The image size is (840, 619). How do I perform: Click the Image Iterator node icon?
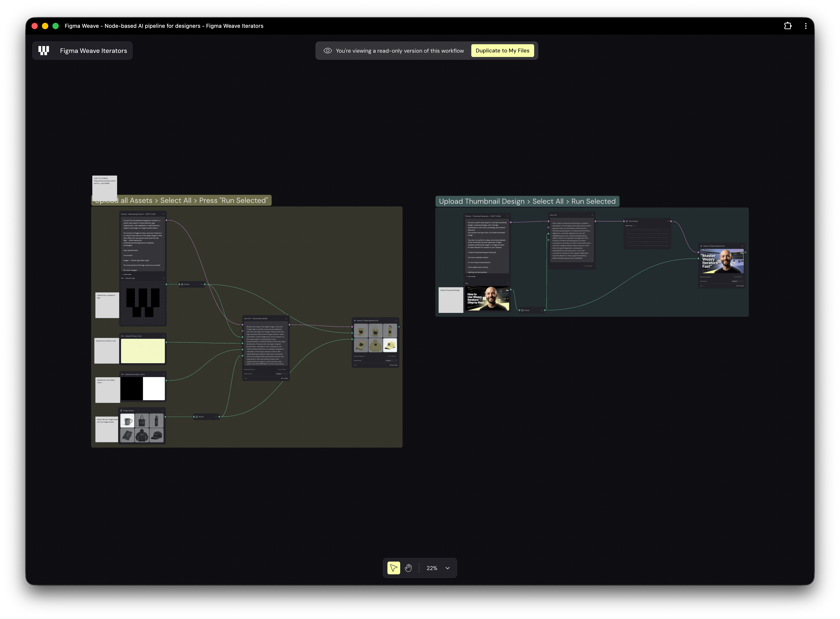(x=121, y=411)
